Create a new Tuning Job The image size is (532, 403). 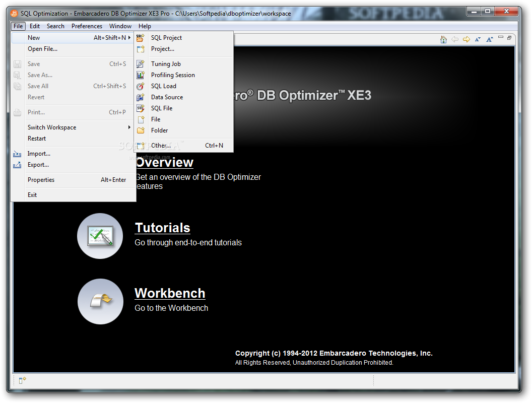pos(184,64)
